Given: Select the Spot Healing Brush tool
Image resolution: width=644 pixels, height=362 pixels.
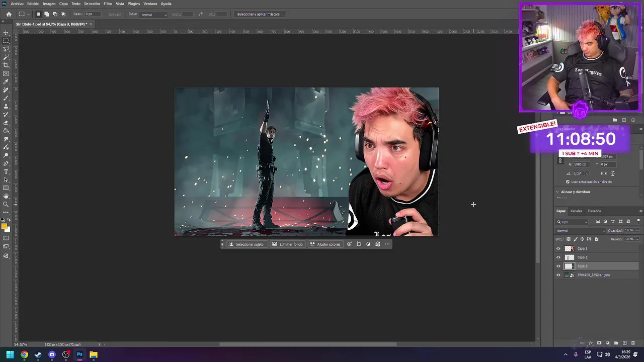Looking at the screenshot, I should tap(6, 90).
